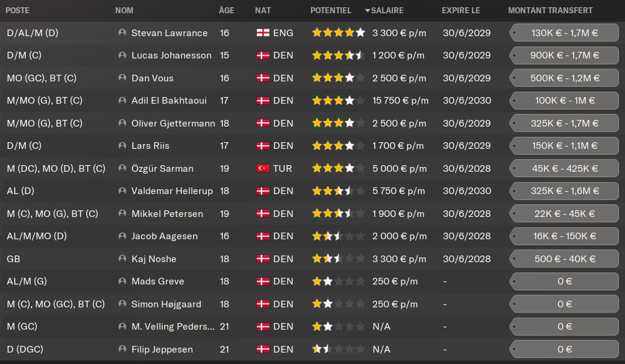Click the sort arrow left of SALAIRE
The image size is (625, 364).
point(368,11)
